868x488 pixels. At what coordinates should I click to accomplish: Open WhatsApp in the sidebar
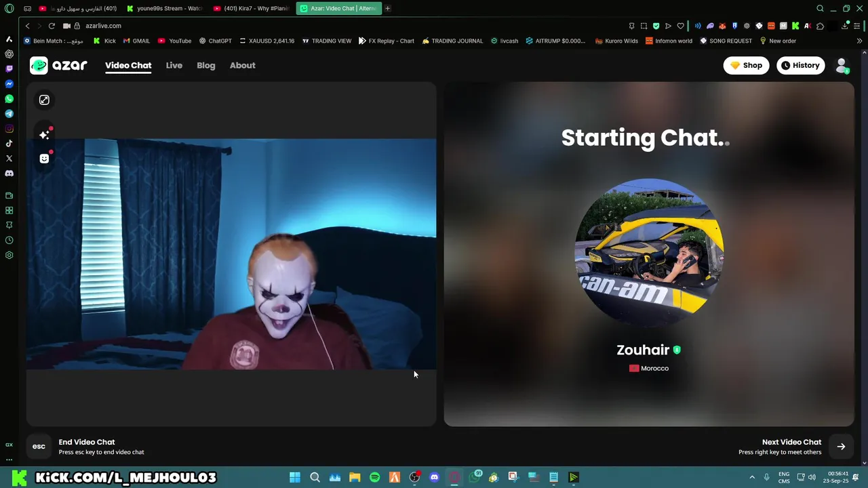pos(9,99)
